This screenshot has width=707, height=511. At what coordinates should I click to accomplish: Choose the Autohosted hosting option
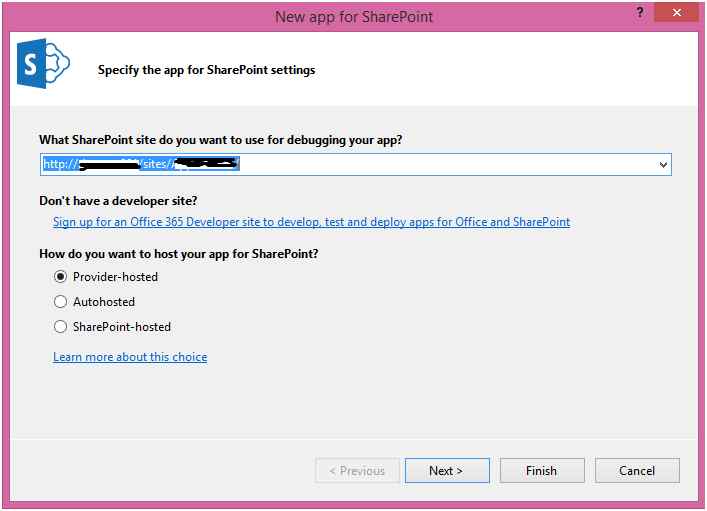(x=60, y=302)
